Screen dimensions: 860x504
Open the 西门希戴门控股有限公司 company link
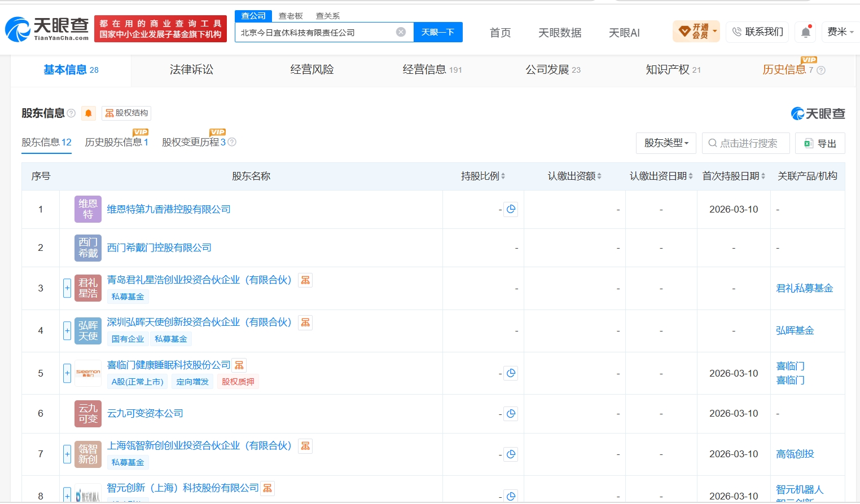click(x=159, y=247)
